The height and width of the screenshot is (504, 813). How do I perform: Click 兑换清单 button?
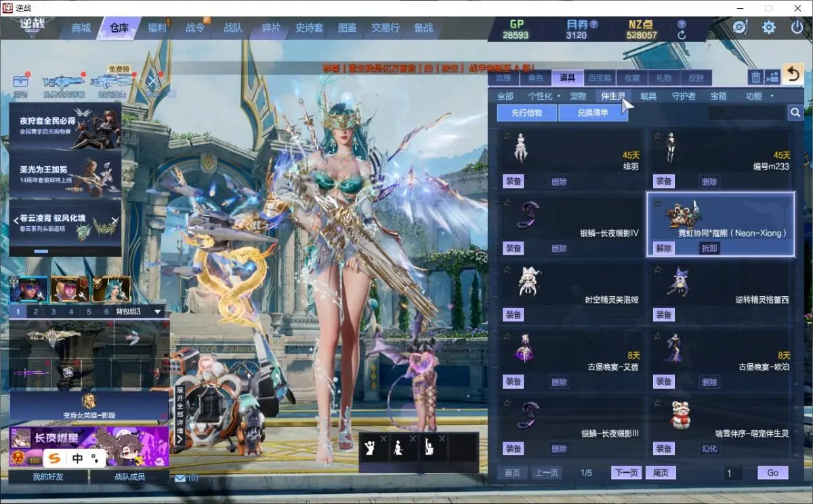coord(593,112)
